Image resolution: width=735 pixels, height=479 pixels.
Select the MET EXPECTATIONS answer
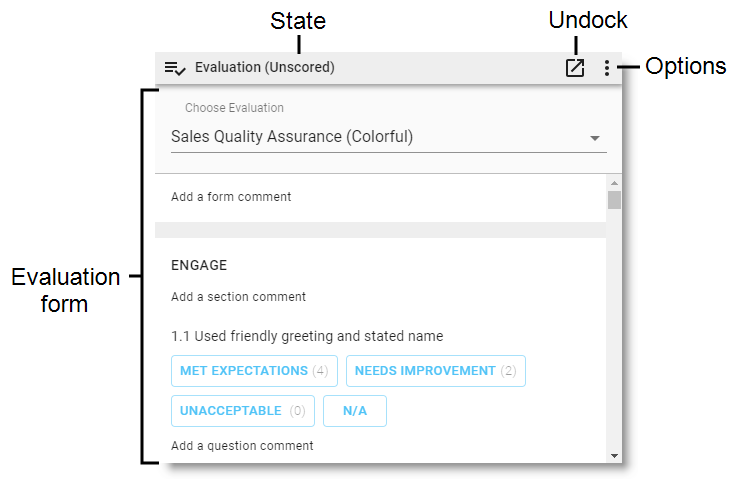(x=254, y=371)
